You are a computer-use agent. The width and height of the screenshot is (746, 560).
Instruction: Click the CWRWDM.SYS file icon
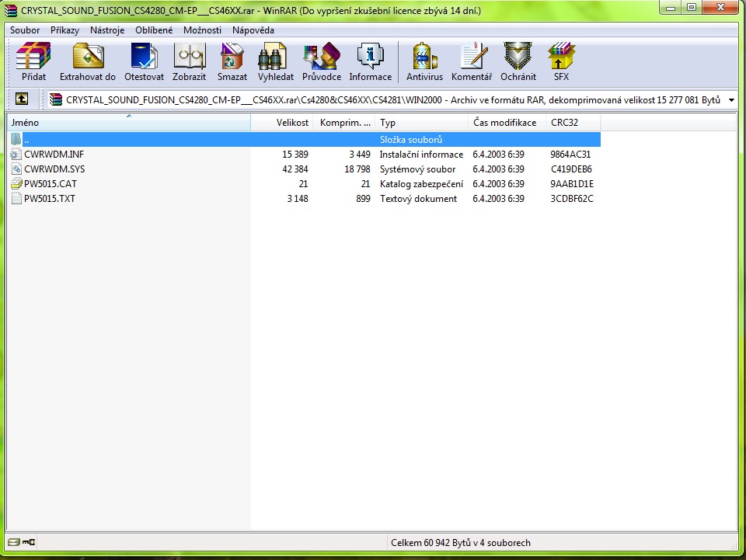(x=16, y=169)
